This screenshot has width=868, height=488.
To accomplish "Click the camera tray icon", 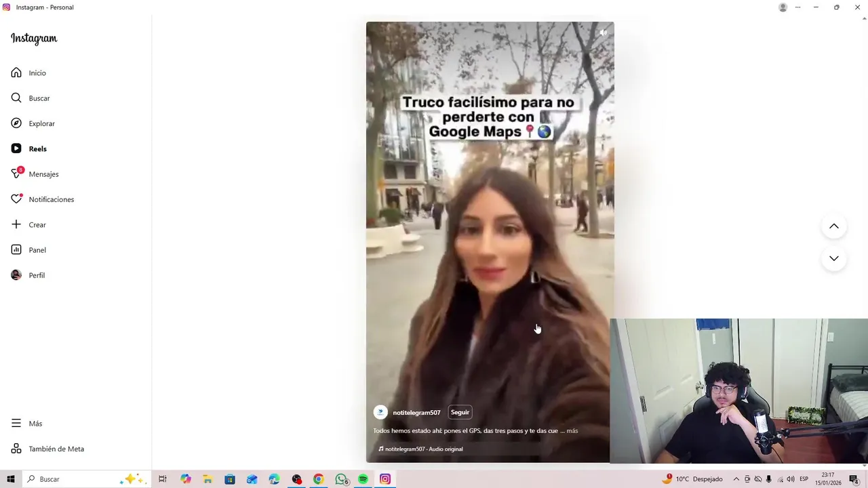I will click(x=747, y=479).
